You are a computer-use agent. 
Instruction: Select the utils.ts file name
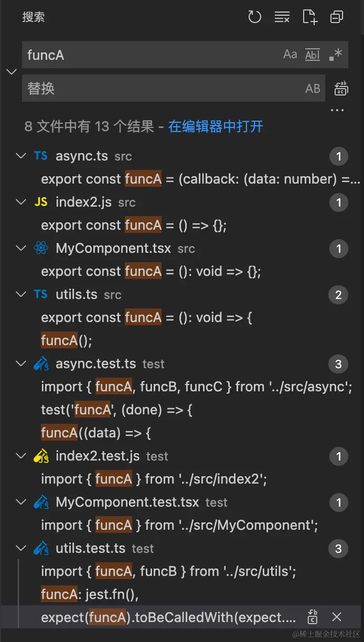pyautogui.click(x=77, y=294)
